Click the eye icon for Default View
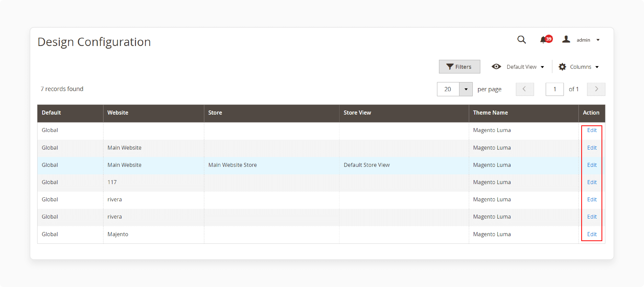This screenshot has height=287, width=644. pos(496,67)
